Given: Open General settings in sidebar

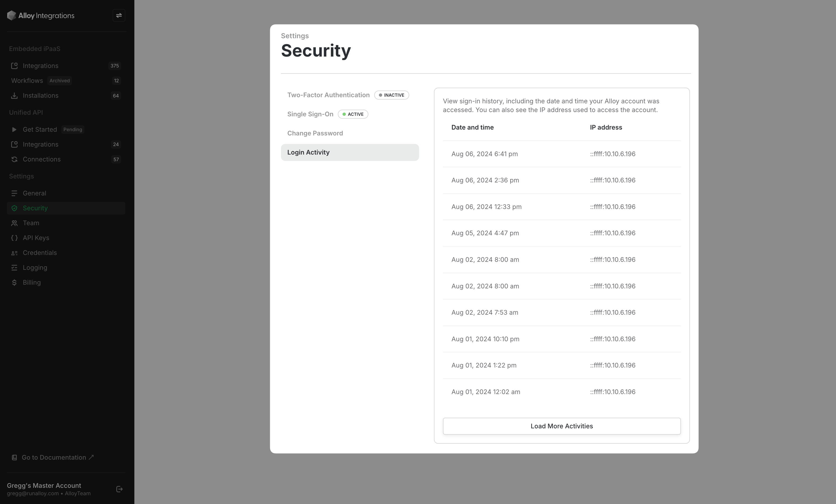Looking at the screenshot, I should pos(34,193).
